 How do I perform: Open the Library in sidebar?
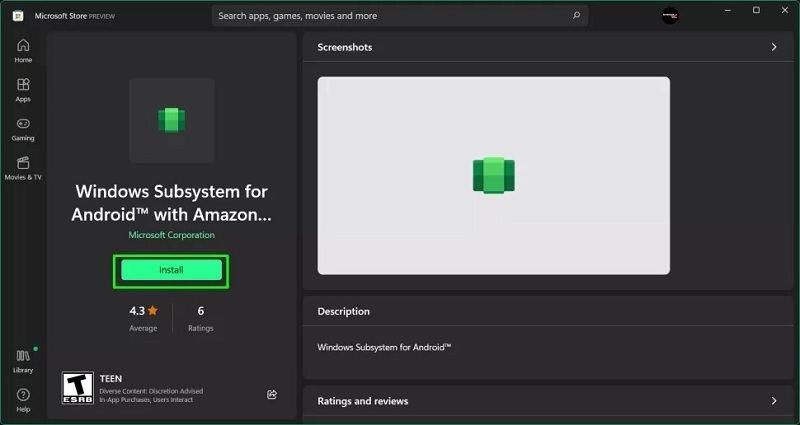tap(23, 360)
